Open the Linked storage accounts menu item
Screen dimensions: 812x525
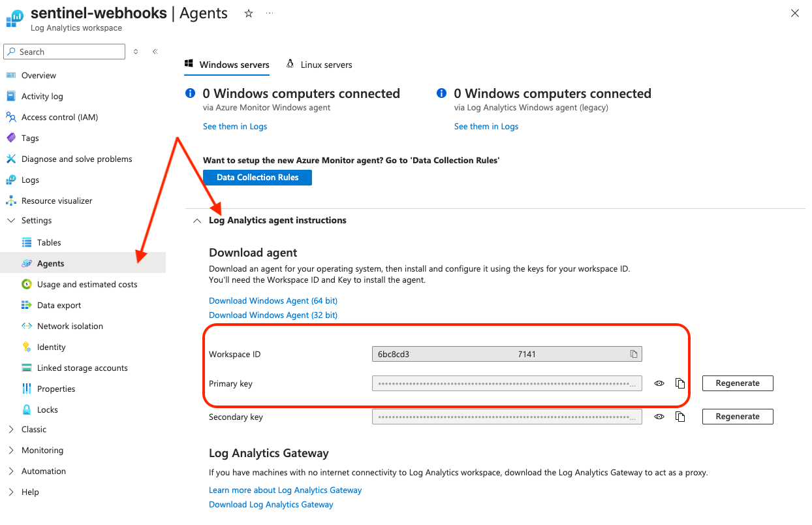(x=82, y=368)
